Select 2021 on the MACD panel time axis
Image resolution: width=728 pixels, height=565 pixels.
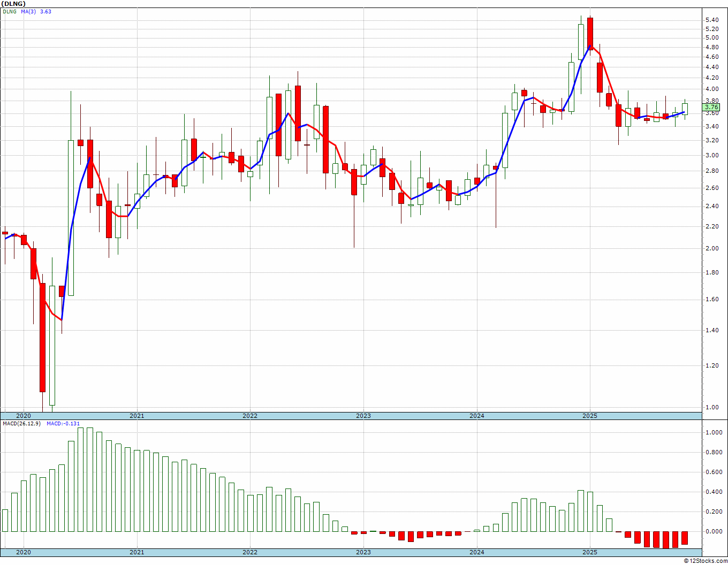point(137,552)
